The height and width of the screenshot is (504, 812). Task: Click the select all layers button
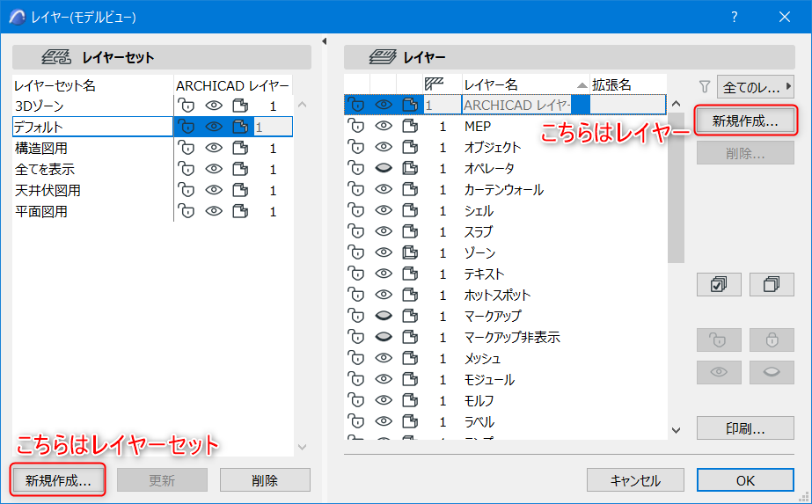pos(719,284)
